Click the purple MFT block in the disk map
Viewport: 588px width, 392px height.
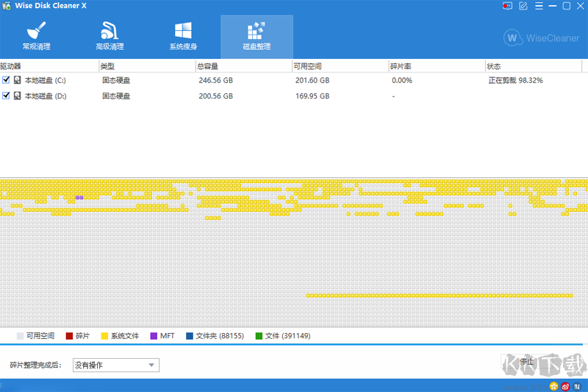click(x=79, y=197)
